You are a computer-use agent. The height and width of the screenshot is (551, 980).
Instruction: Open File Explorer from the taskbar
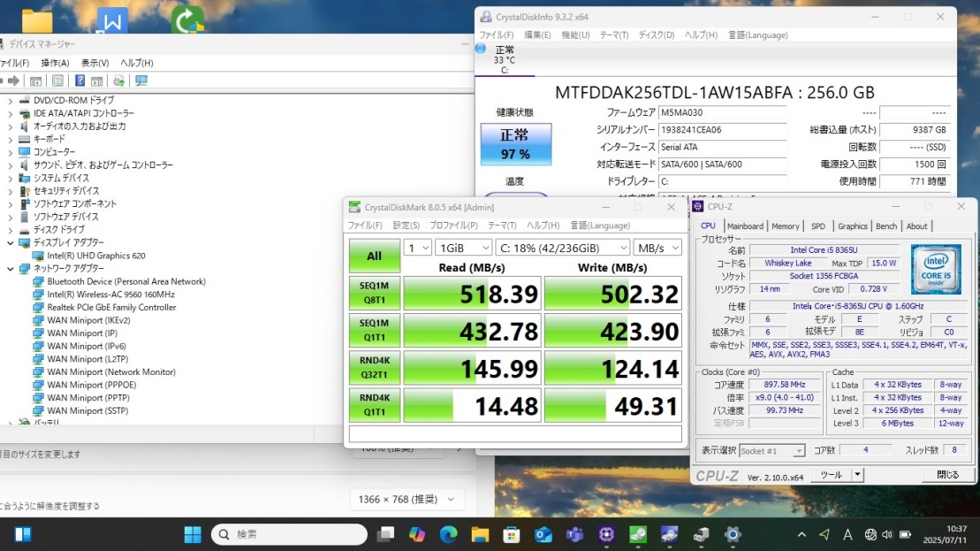[480, 534]
